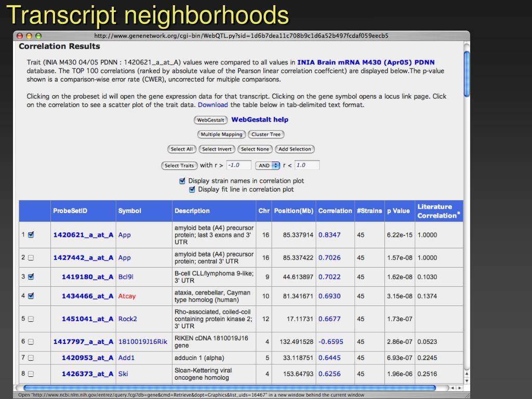Click the Add Selection button
532x399 pixels.
(x=295, y=149)
